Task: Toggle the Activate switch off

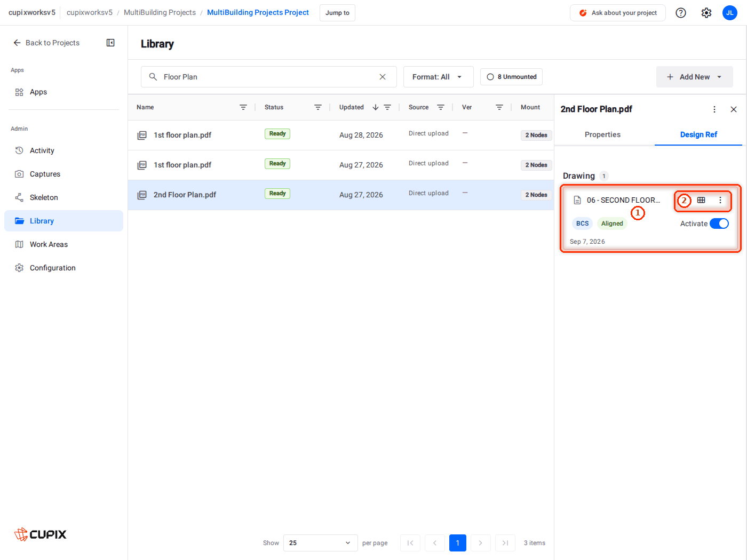Action: pos(719,223)
